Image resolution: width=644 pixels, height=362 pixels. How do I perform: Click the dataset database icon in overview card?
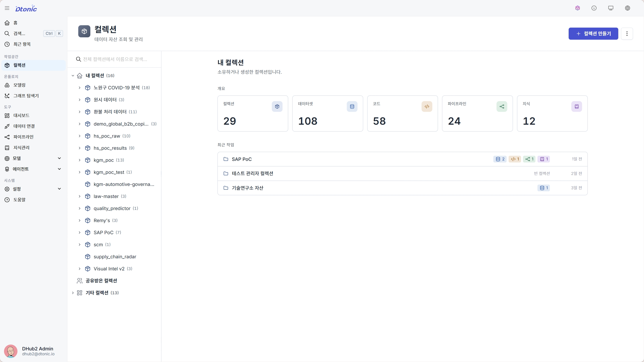tap(352, 106)
